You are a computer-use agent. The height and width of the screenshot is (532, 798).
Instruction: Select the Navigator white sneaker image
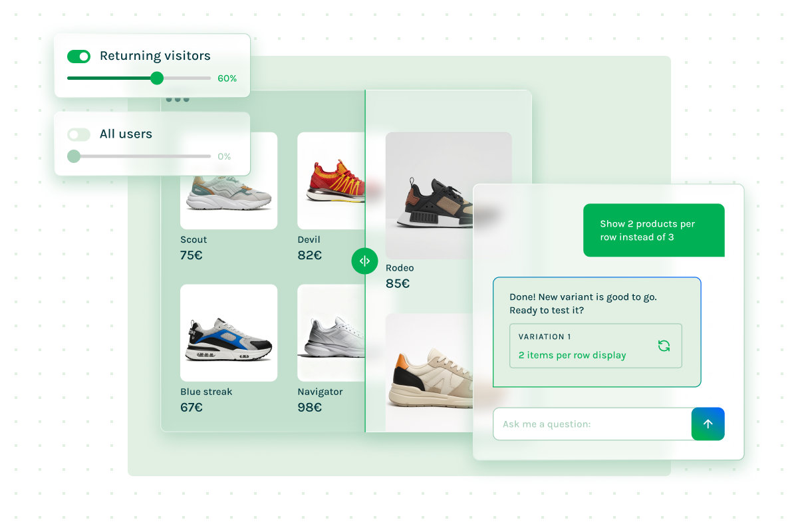(331, 333)
